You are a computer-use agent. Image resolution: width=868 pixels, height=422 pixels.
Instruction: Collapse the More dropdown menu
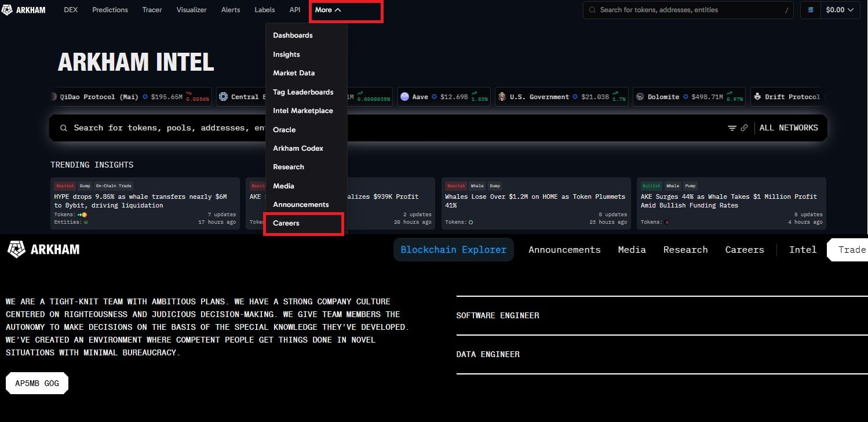[x=328, y=10]
